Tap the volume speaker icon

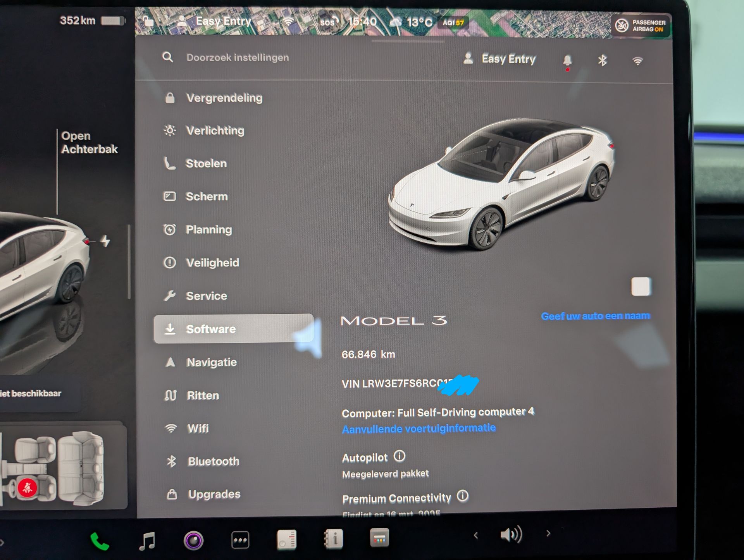pos(511,535)
